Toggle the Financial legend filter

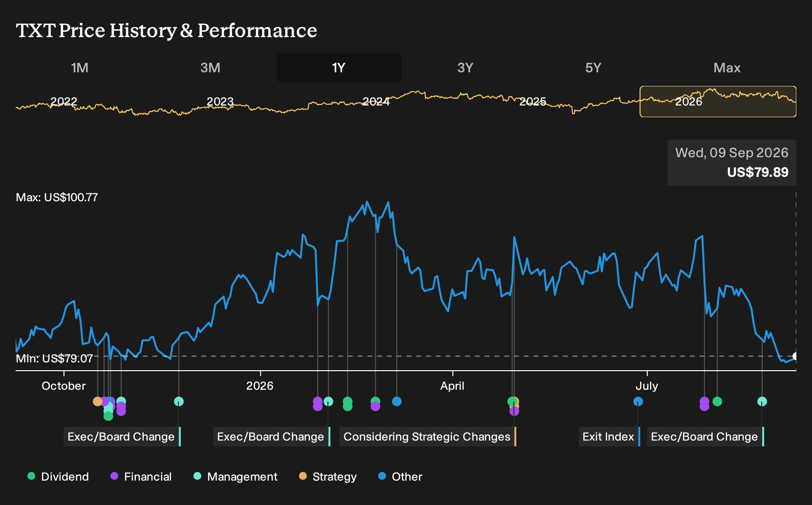coord(141,477)
